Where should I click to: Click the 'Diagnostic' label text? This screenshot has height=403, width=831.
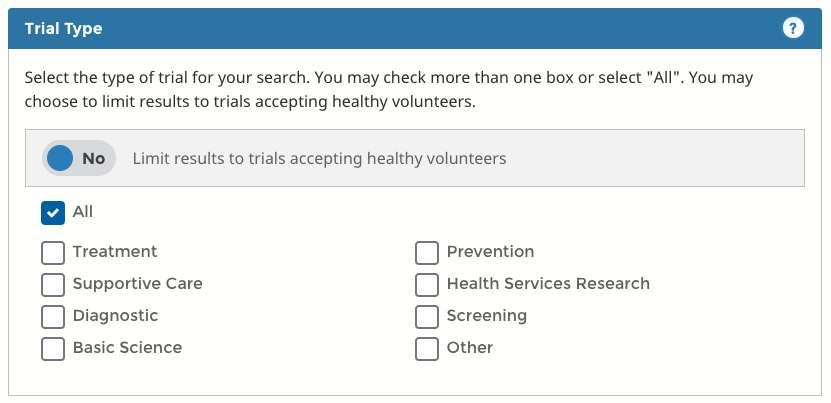[x=115, y=316]
